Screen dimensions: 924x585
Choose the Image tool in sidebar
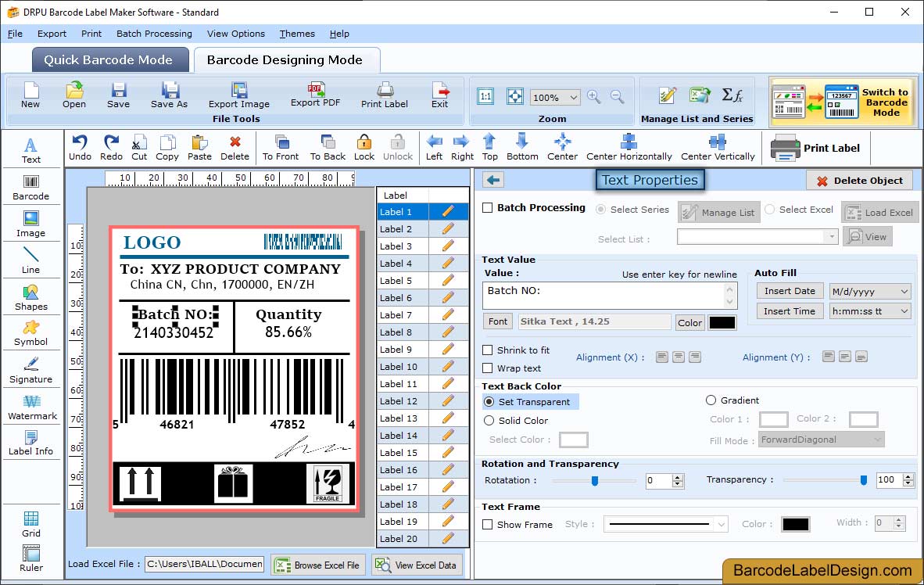pyautogui.click(x=30, y=224)
